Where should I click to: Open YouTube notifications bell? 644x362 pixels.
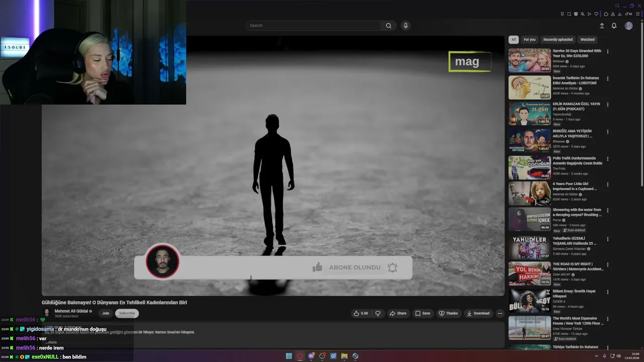tap(614, 26)
